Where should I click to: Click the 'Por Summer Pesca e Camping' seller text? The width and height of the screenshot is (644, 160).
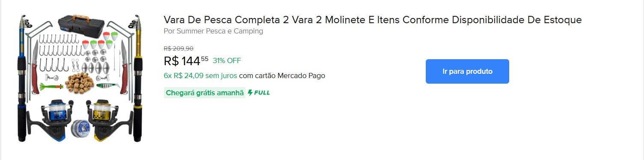pyautogui.click(x=213, y=31)
